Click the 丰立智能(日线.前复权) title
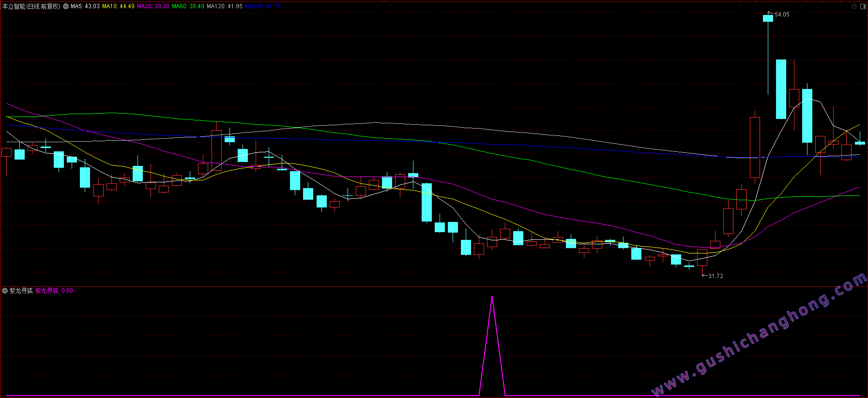This screenshot has width=868, height=398. click(x=31, y=6)
